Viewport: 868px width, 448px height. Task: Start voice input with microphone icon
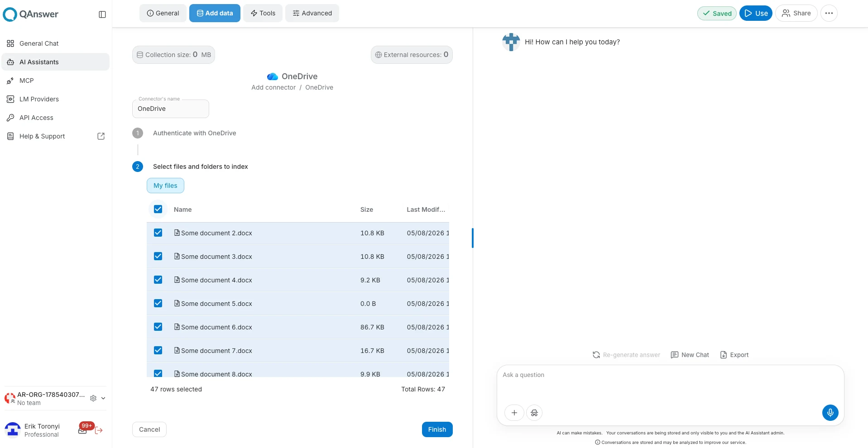coord(830,413)
